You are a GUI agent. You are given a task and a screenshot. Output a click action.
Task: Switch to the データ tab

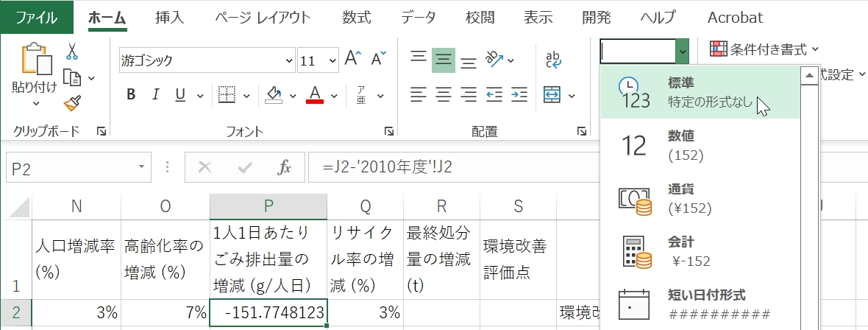(x=419, y=18)
